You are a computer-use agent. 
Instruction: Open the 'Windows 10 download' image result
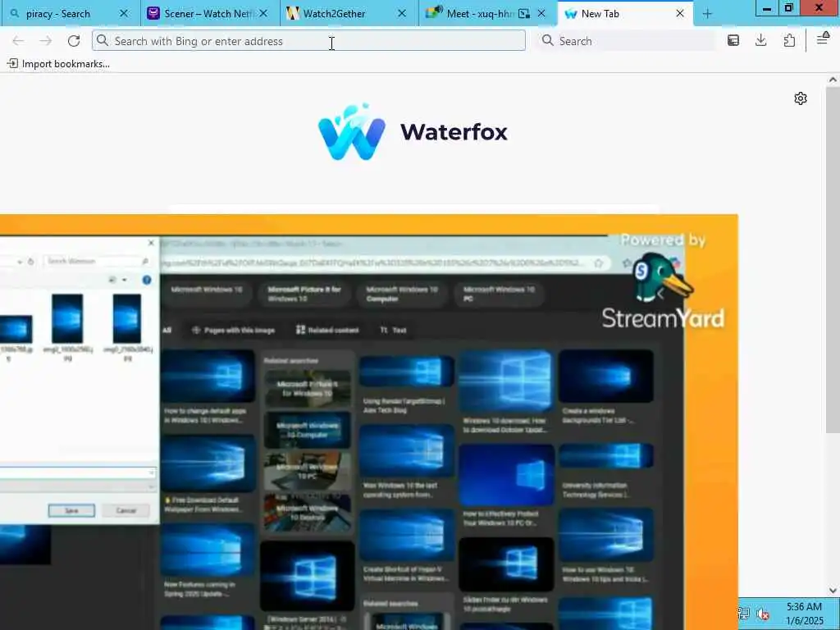coord(505,381)
